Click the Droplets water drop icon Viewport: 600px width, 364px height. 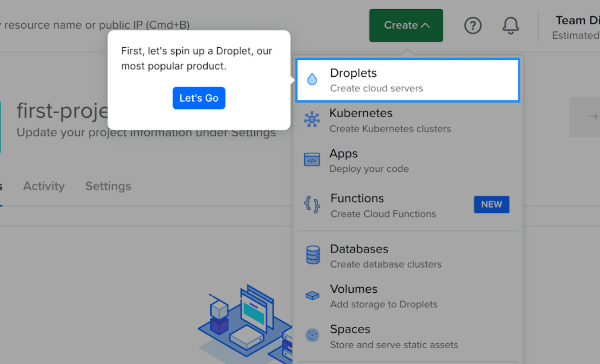[312, 79]
